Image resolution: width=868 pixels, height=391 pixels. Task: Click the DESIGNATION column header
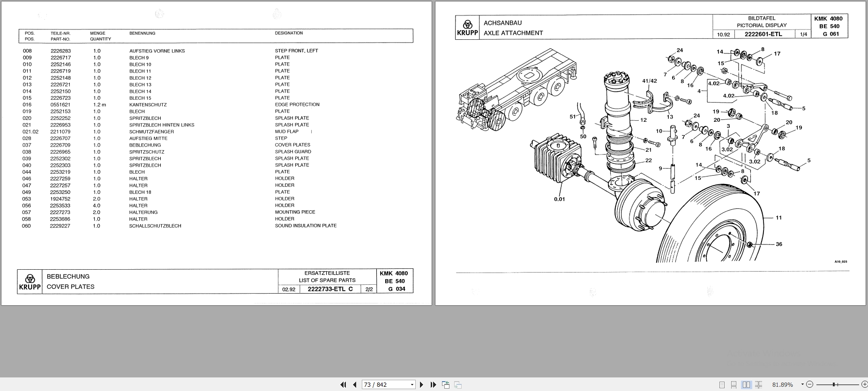(x=289, y=33)
